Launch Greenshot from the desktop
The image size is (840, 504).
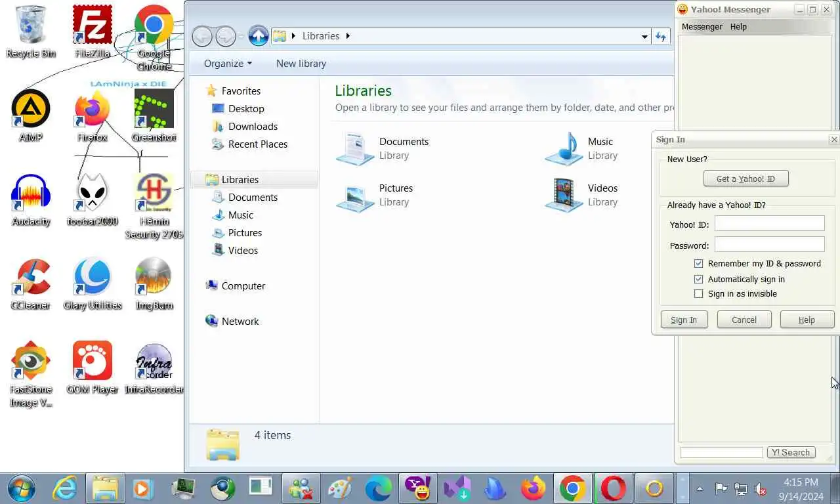coord(154,116)
